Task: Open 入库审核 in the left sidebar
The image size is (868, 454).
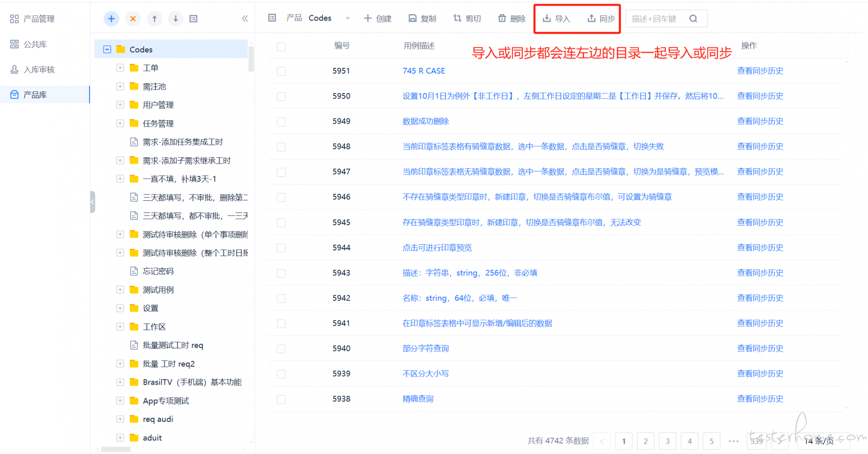Action: 39,70
